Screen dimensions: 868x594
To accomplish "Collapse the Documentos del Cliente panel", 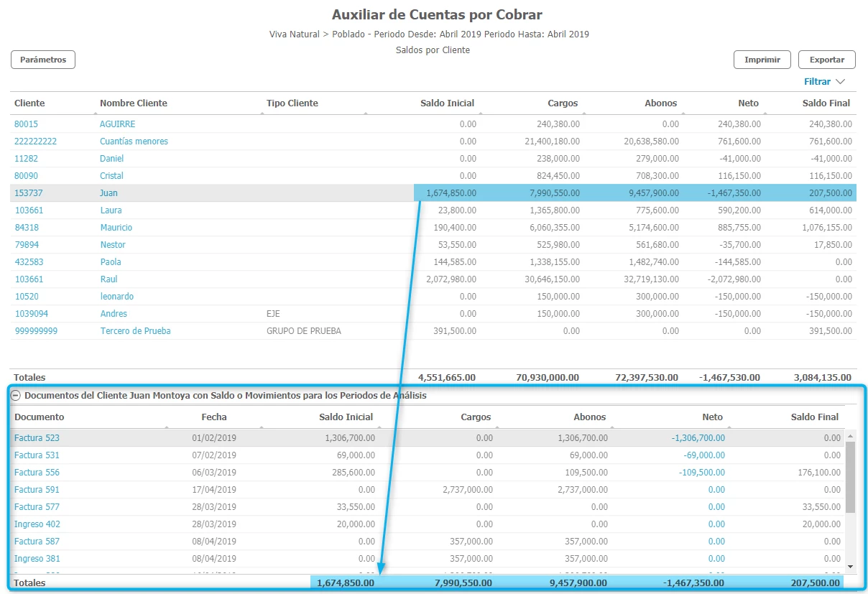I will (16, 395).
